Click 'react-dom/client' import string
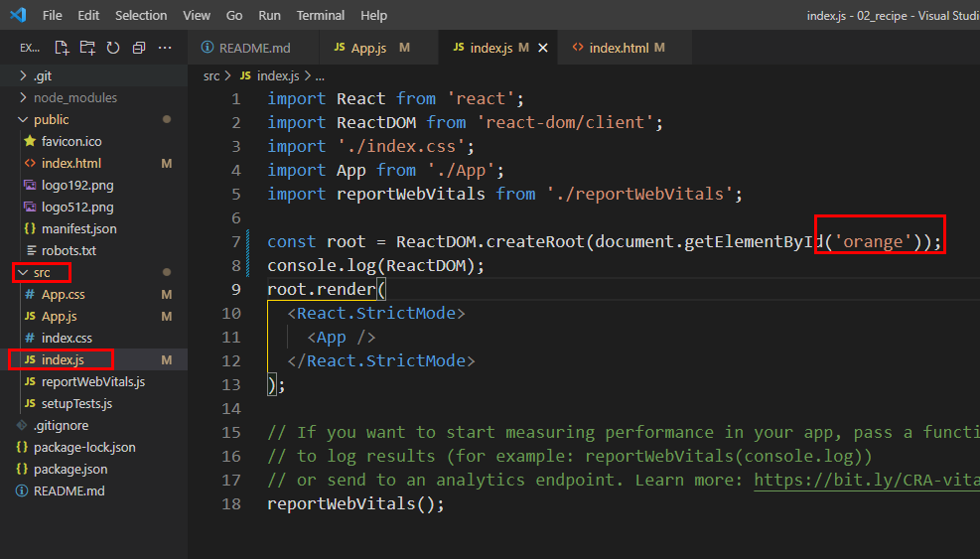Screen dimensions: 980x559 tap(565, 122)
